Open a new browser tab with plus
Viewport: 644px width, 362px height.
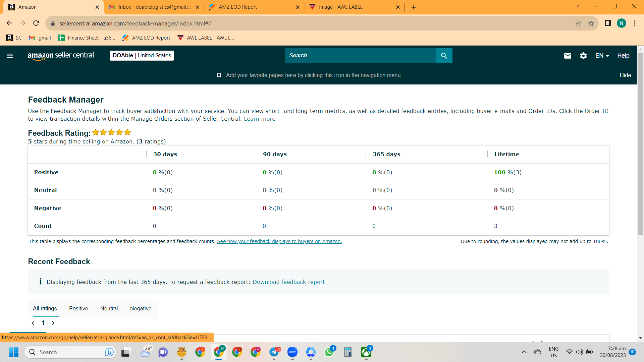tap(414, 7)
